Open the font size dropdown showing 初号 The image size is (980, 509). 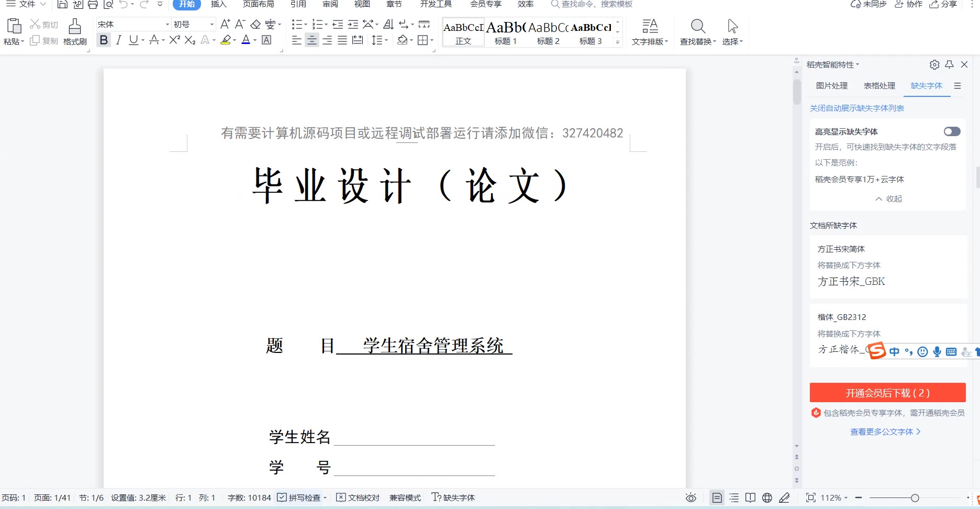211,25
